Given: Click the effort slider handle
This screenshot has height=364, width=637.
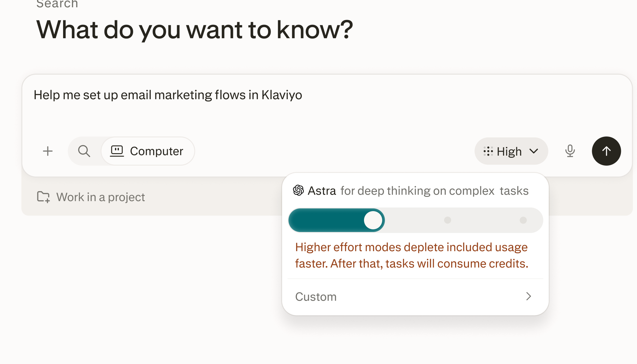Looking at the screenshot, I should tap(373, 220).
